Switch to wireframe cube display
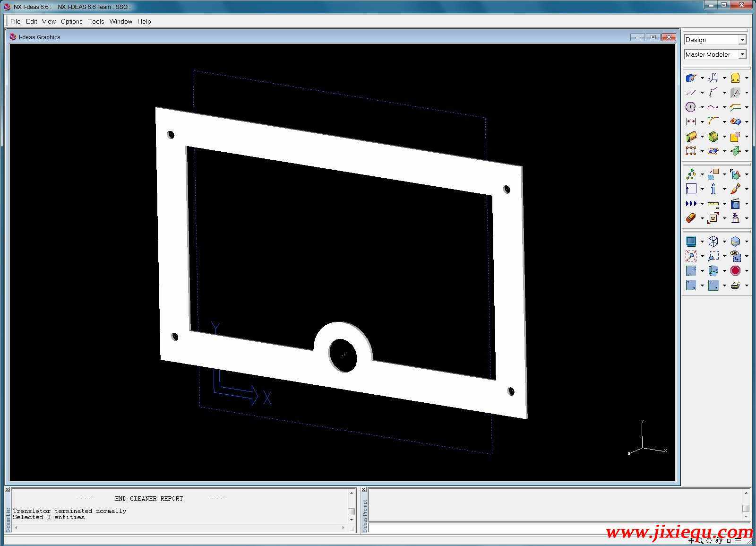The height and width of the screenshot is (546, 756). coord(713,241)
